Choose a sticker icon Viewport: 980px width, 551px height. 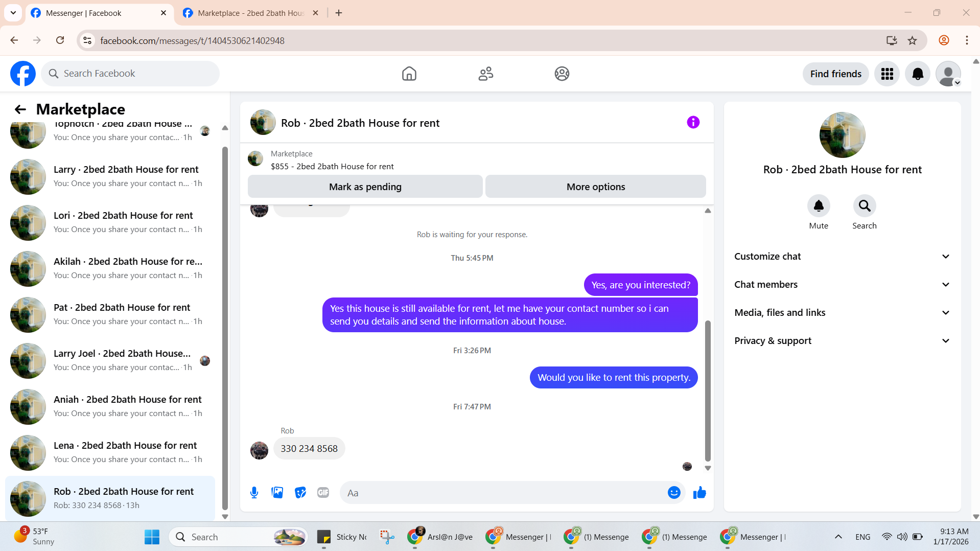click(x=300, y=493)
